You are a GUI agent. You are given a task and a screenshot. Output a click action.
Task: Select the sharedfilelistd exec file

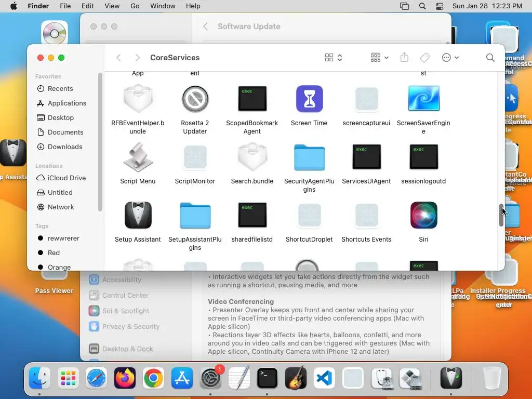(x=252, y=215)
